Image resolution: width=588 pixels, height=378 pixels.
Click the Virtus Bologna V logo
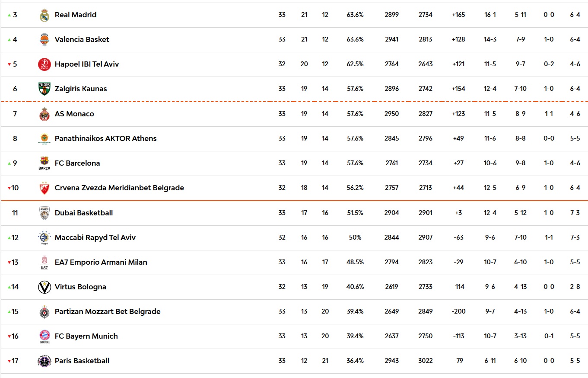44,287
